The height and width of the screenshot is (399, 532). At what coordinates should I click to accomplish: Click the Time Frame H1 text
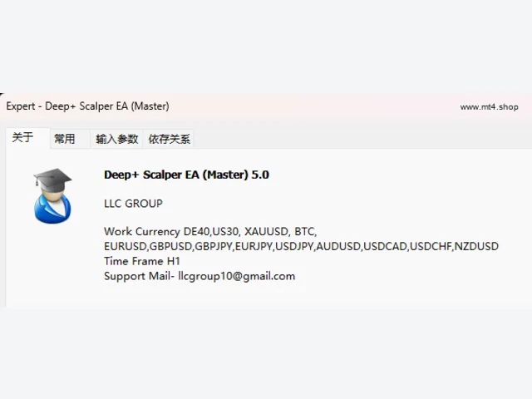(142, 261)
